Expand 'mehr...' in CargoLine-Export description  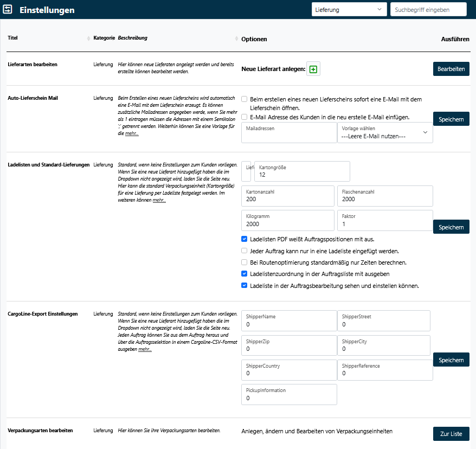[x=145, y=350]
